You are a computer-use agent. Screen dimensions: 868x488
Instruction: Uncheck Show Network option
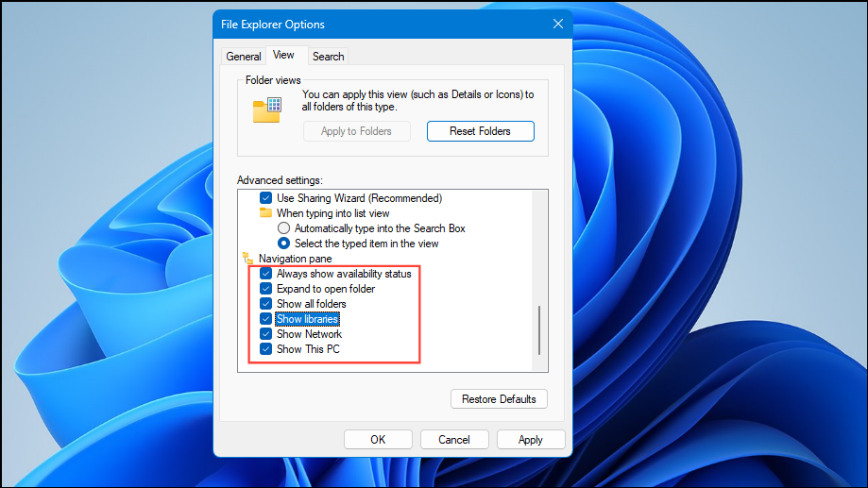pyautogui.click(x=265, y=334)
